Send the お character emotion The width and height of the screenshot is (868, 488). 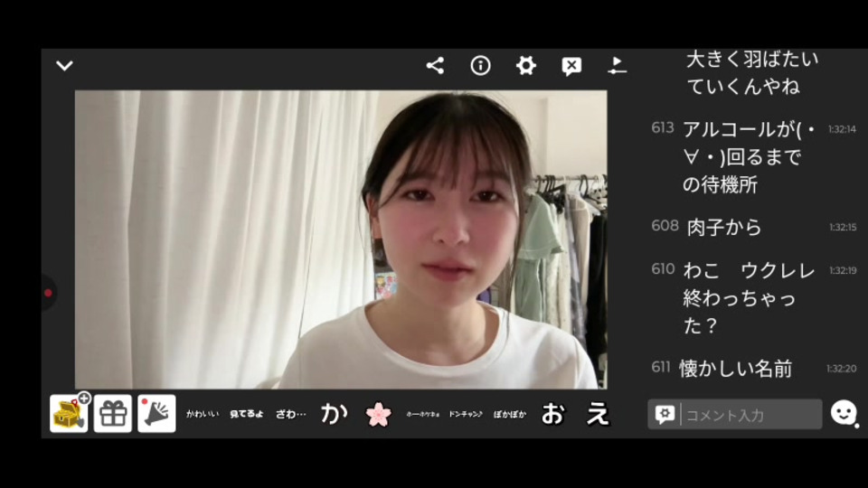pos(553,414)
